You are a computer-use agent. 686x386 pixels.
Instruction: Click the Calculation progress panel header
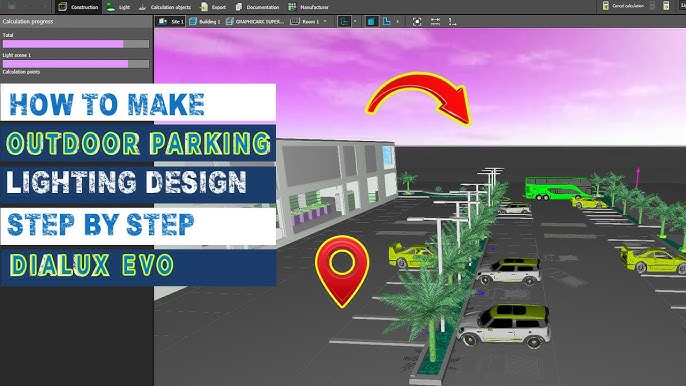click(77, 21)
